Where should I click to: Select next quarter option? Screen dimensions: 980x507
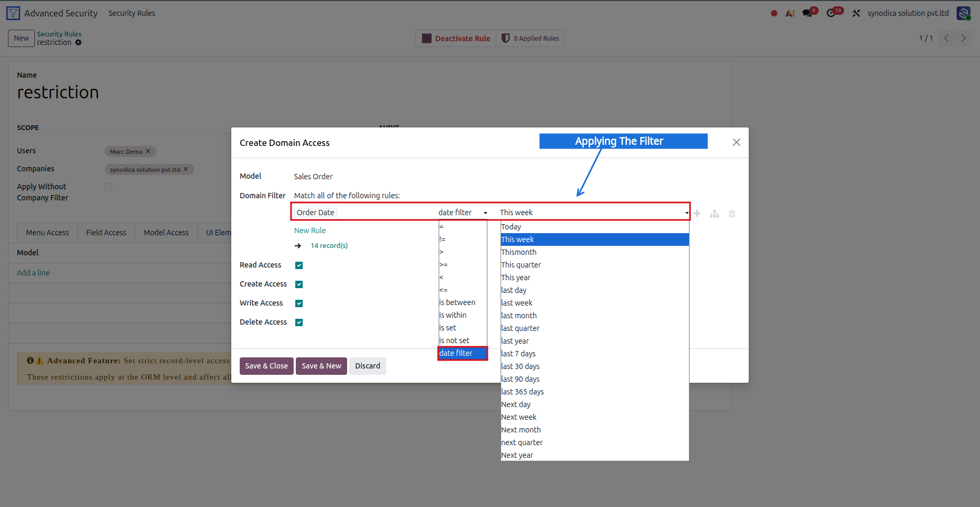pyautogui.click(x=595, y=443)
